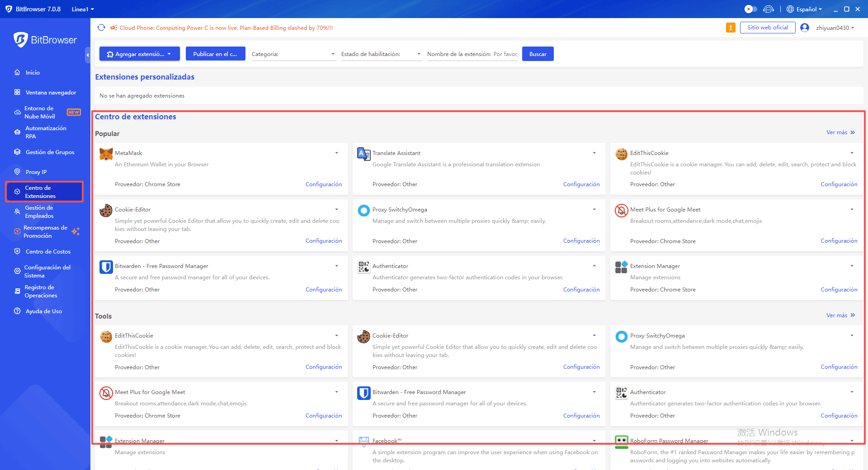Expand the MetaMask card options caret
The width and height of the screenshot is (868, 470).
point(336,153)
